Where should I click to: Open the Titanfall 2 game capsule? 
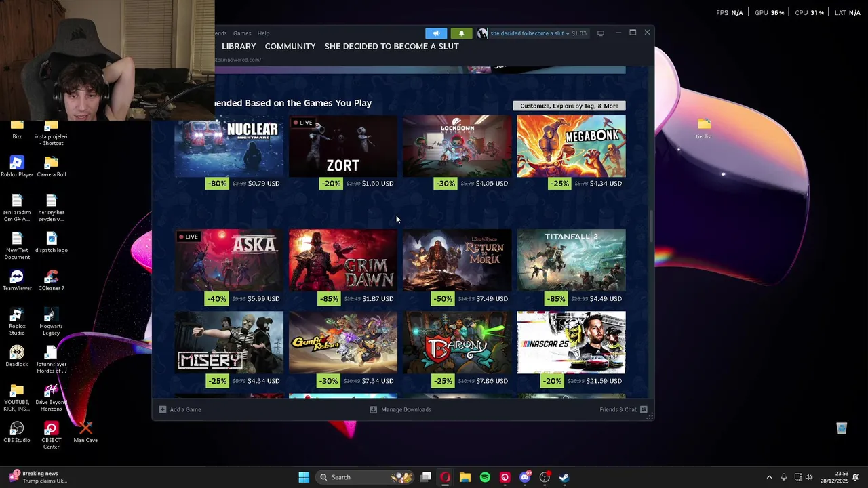point(571,260)
